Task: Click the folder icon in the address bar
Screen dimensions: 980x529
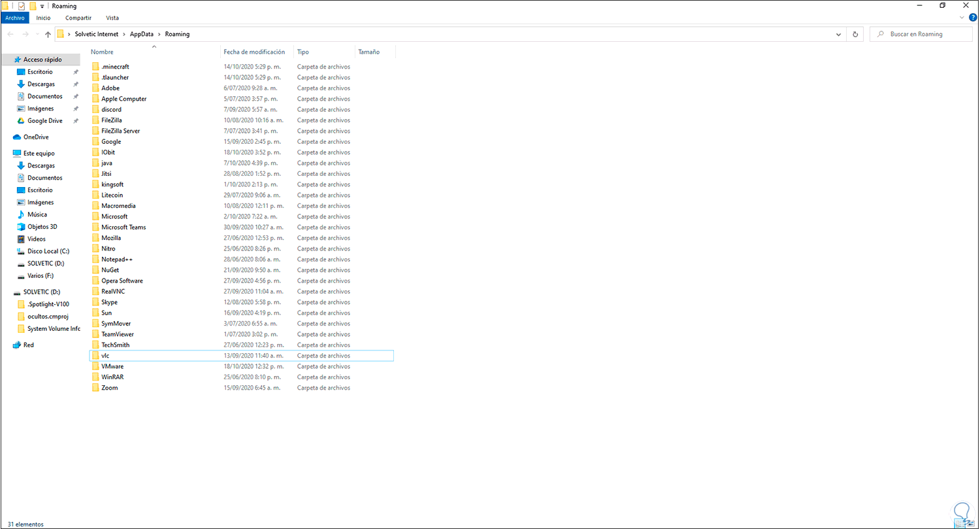Action: tap(61, 34)
